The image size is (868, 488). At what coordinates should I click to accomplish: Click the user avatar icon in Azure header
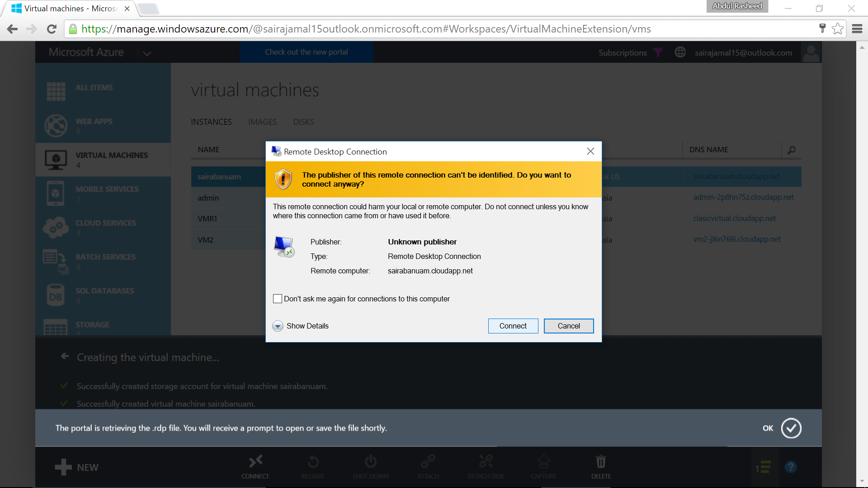click(811, 52)
